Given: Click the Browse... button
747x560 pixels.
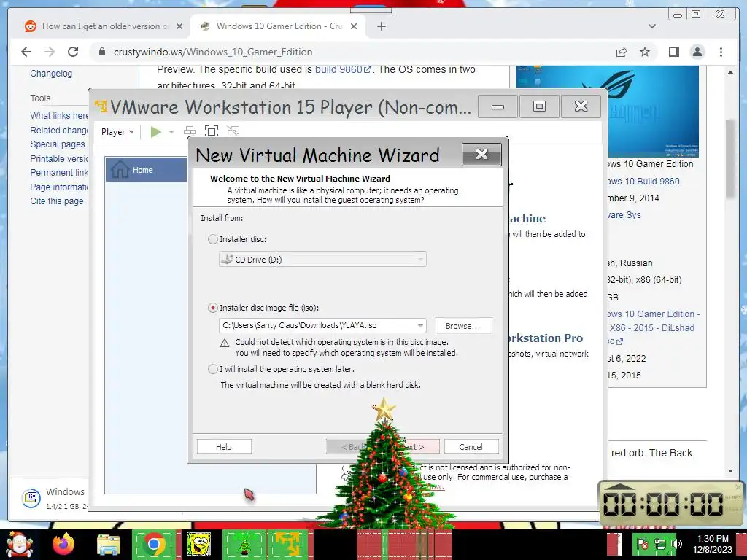Looking at the screenshot, I should click(x=463, y=326).
